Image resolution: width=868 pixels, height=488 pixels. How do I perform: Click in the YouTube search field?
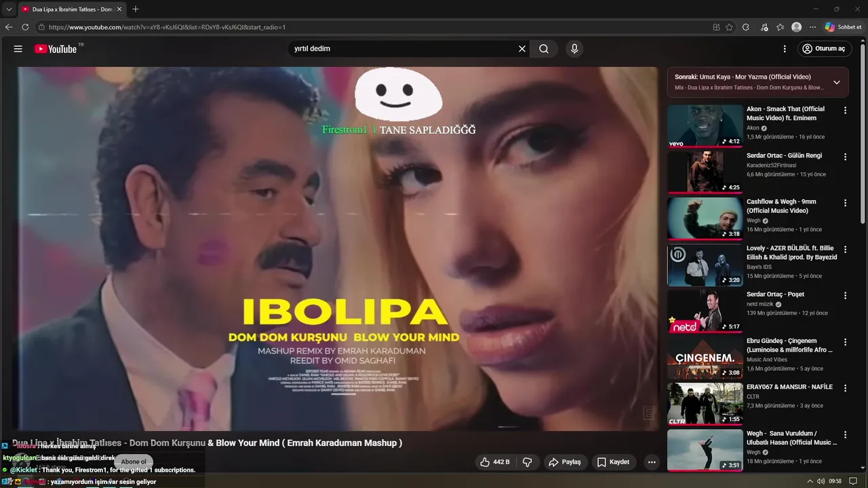403,49
